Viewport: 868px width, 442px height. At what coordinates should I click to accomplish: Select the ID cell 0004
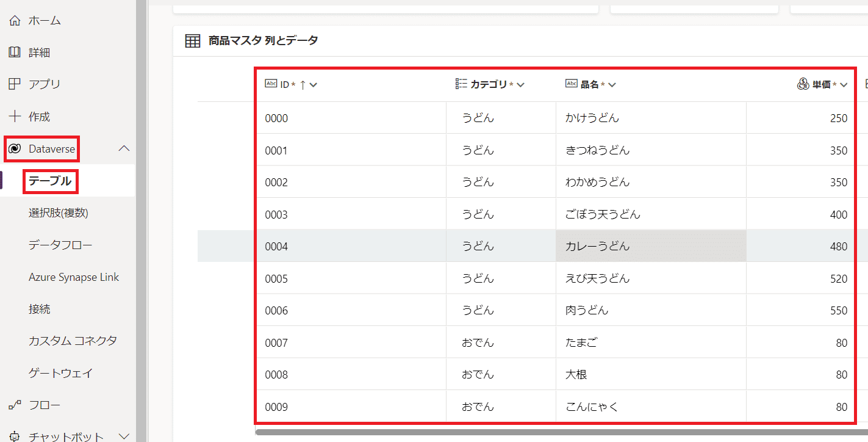351,246
